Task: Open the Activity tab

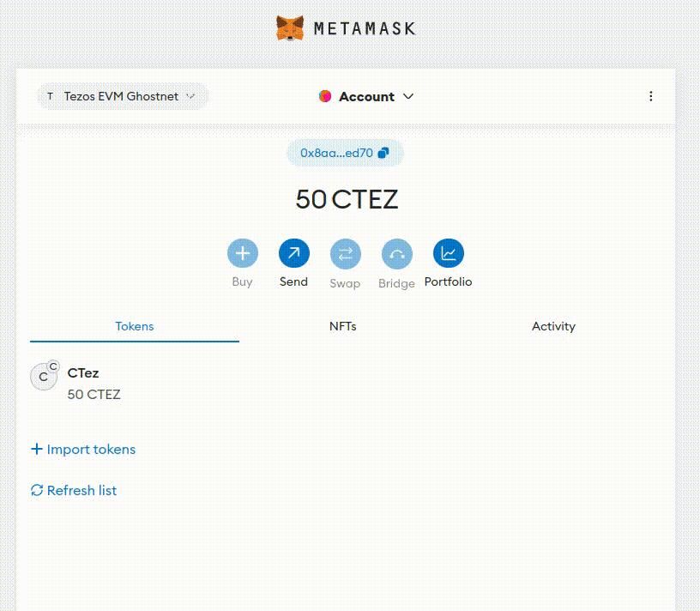Action: pyautogui.click(x=553, y=326)
